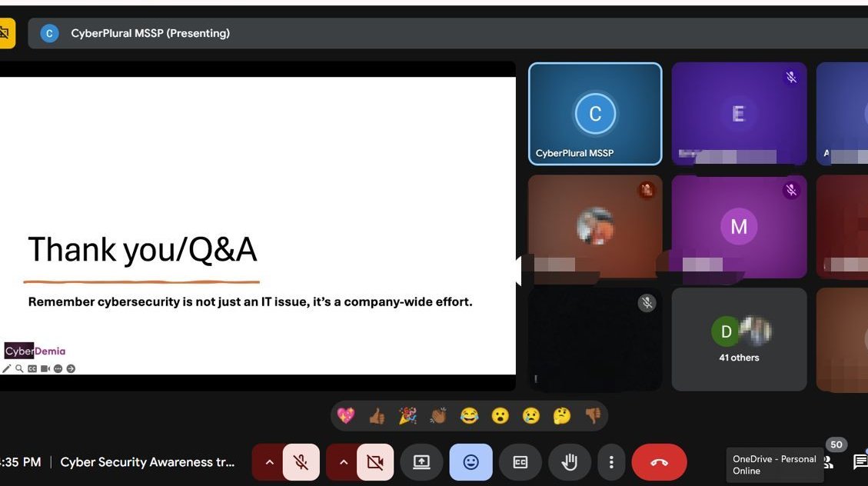Image resolution: width=868 pixels, height=486 pixels.
Task: Send the clapping hands reaction
Action: click(438, 416)
